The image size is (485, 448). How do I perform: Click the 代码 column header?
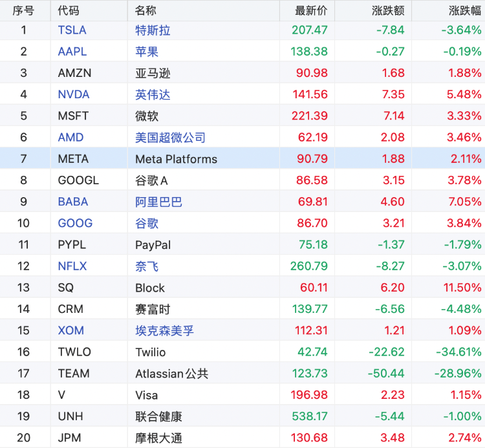coord(69,10)
